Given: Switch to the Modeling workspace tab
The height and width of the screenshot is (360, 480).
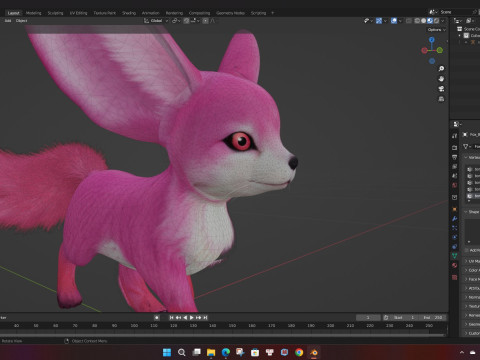Looking at the screenshot, I should click(34, 13).
